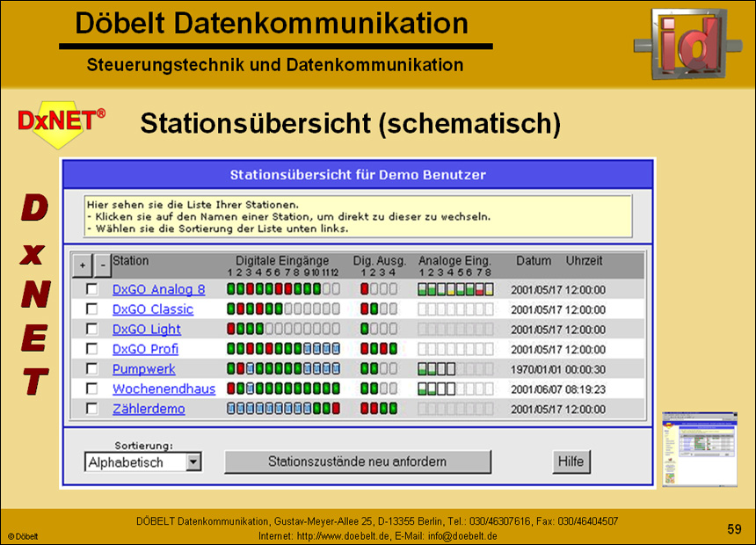Click the red 'id' Döbelt logo

pyautogui.click(x=690, y=42)
